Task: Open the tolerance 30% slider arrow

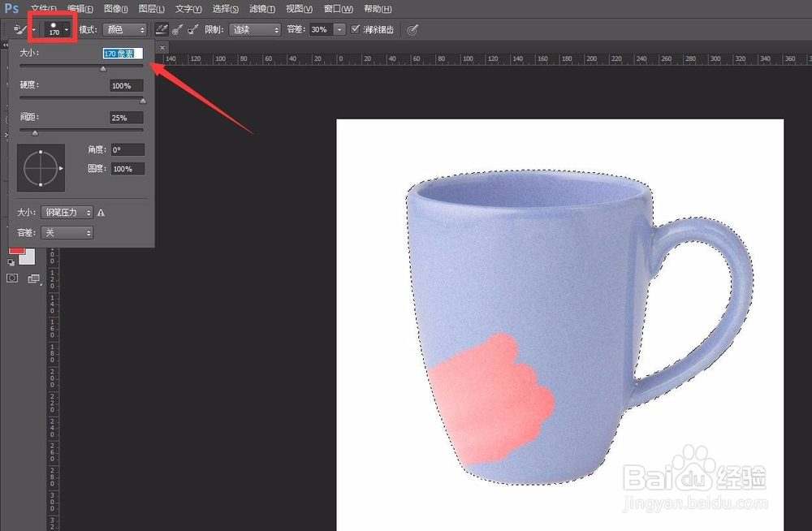Action: click(x=339, y=29)
